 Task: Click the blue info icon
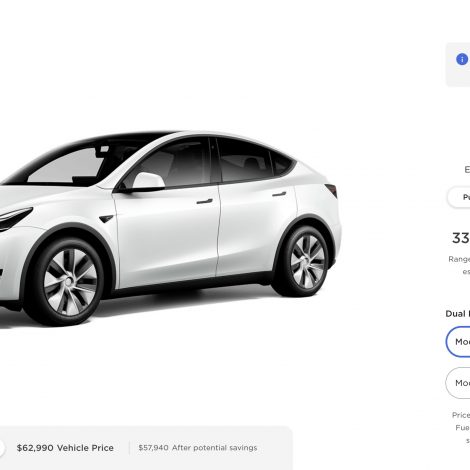point(462,59)
